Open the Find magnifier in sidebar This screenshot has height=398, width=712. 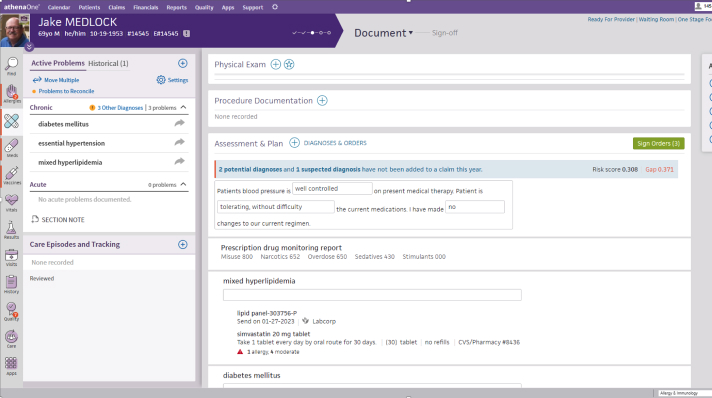(11, 65)
